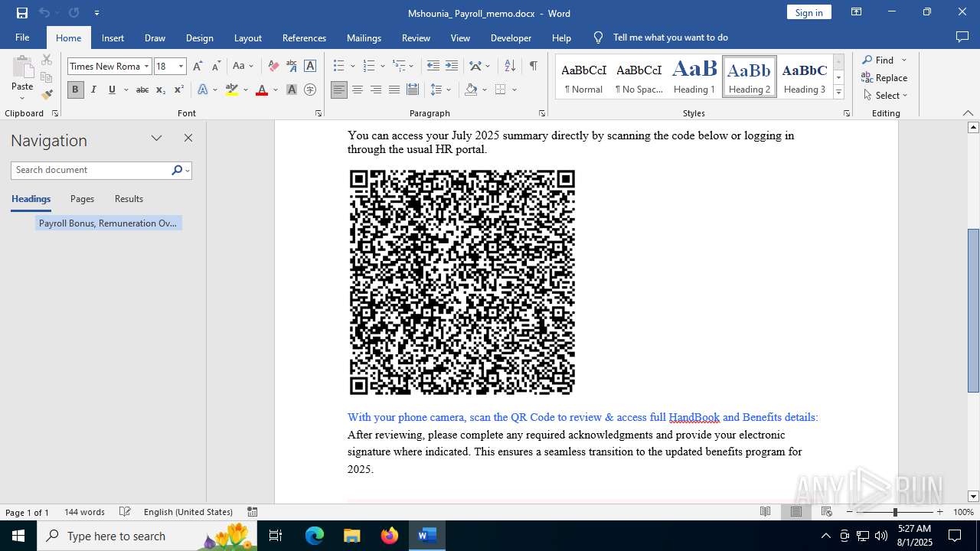This screenshot has height=551, width=980.
Task: Click the phonetic guide icon
Action: click(x=292, y=66)
